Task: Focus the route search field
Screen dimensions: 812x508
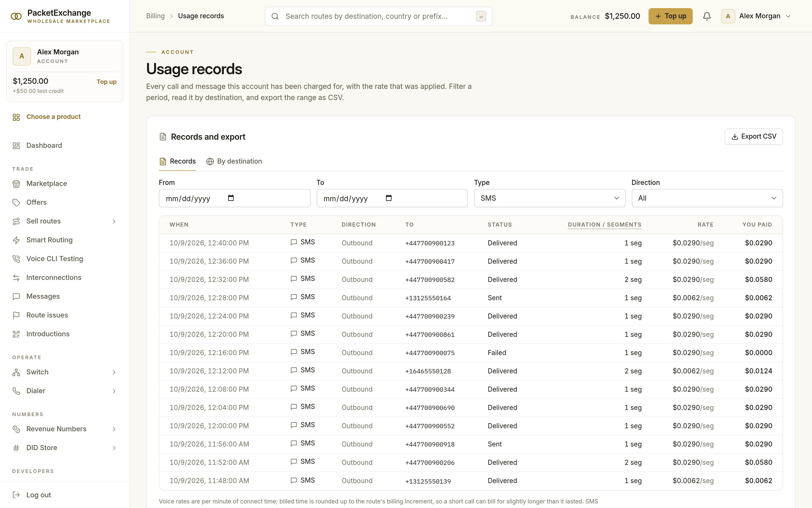Action: click(x=378, y=16)
